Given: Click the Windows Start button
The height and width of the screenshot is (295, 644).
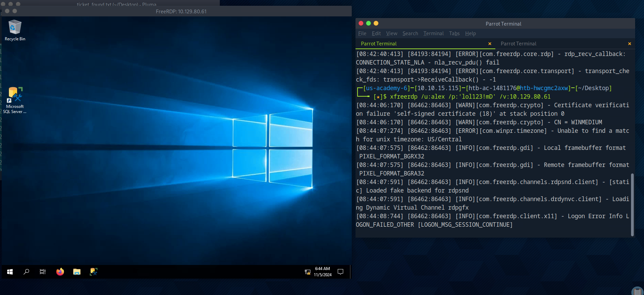Looking at the screenshot, I should [x=10, y=272].
